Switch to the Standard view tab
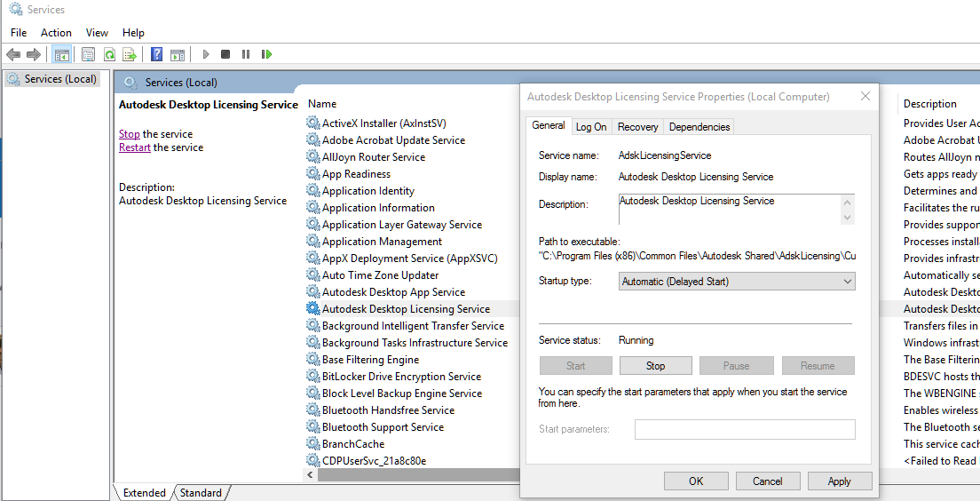The height and width of the screenshot is (501, 980). click(201, 493)
